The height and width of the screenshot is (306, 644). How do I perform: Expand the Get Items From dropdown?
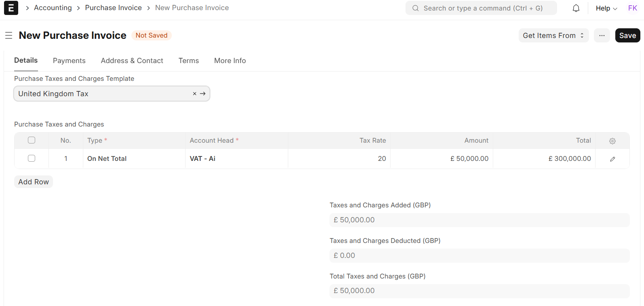coord(553,36)
